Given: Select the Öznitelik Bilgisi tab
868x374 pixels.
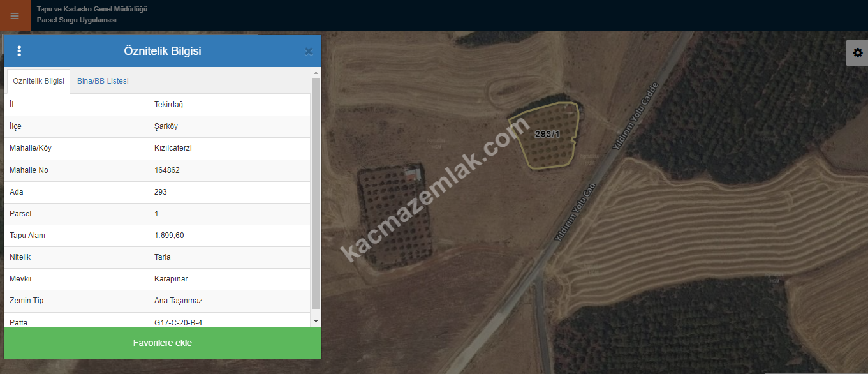Looking at the screenshot, I should click(38, 81).
